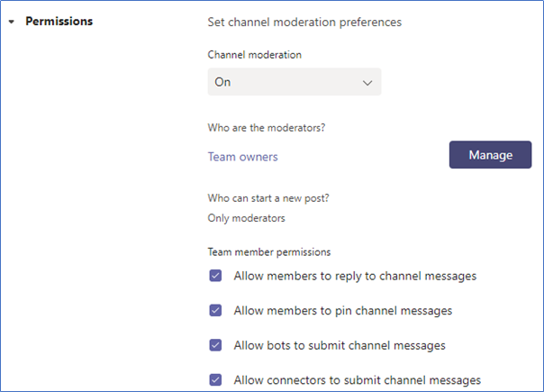Click the 'Set channel moderation preferences' description
Image resolution: width=544 pixels, height=392 pixels.
coord(304,23)
